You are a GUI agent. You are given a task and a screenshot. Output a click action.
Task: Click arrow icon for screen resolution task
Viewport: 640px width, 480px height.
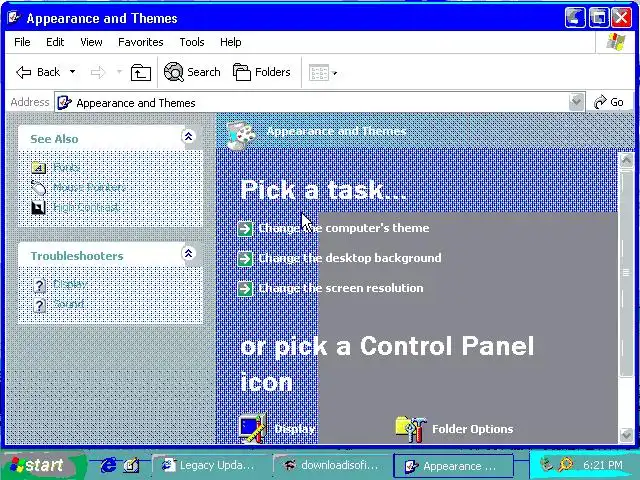[x=245, y=289]
